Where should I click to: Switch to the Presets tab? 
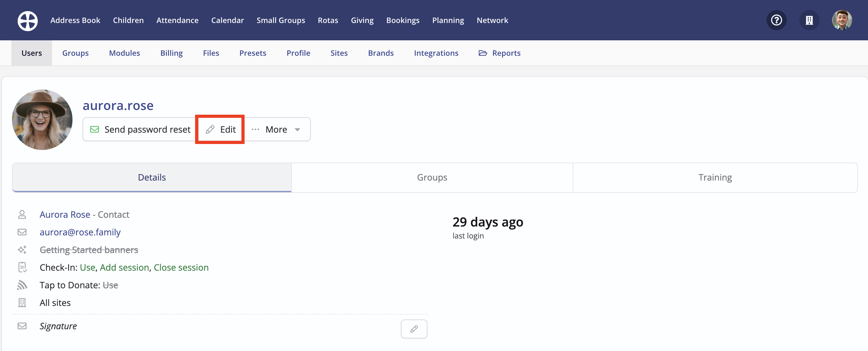(x=253, y=53)
